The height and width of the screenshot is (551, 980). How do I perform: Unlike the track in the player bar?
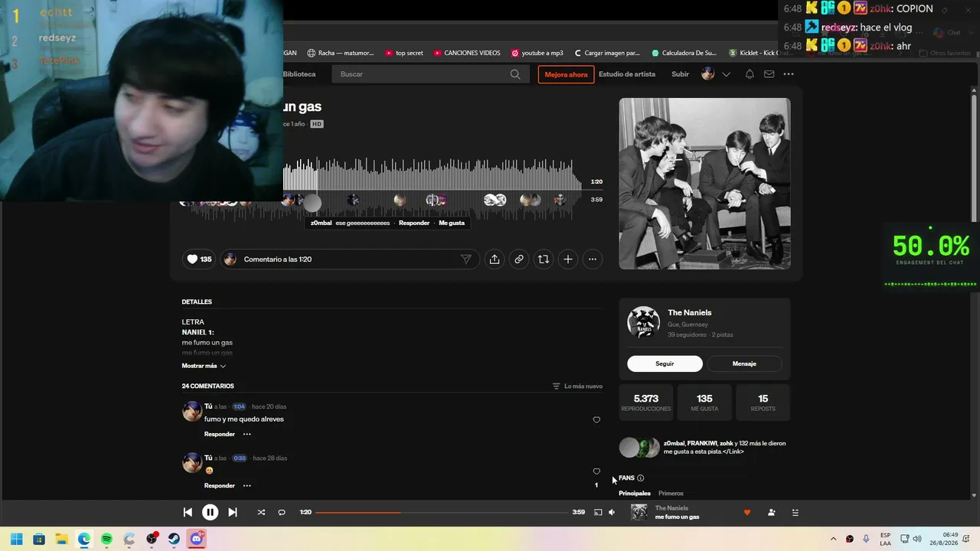(747, 513)
